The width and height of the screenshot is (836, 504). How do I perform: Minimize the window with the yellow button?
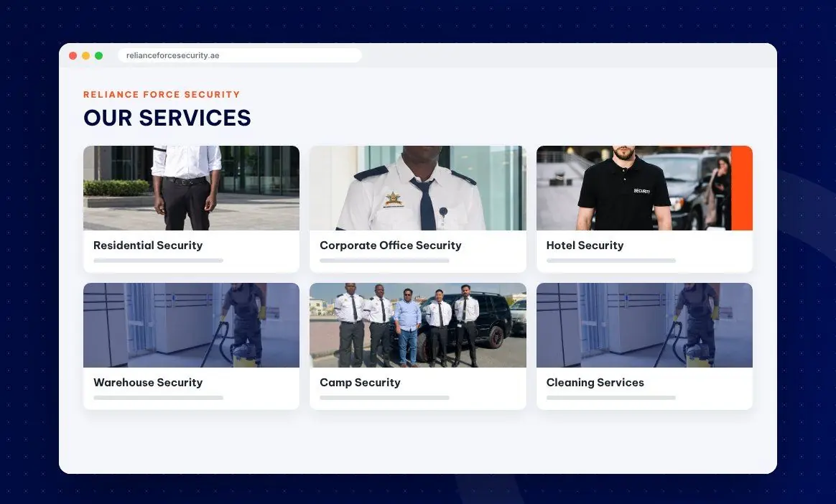86,55
